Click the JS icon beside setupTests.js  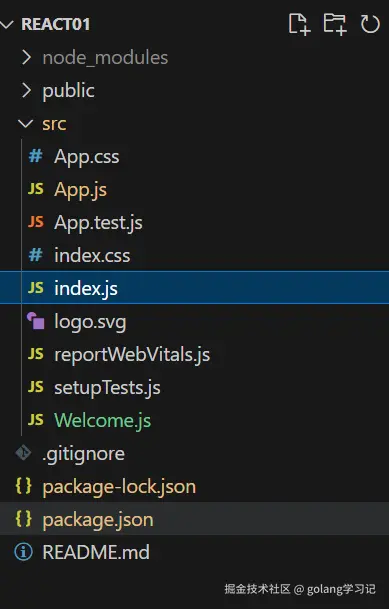pyautogui.click(x=36, y=387)
